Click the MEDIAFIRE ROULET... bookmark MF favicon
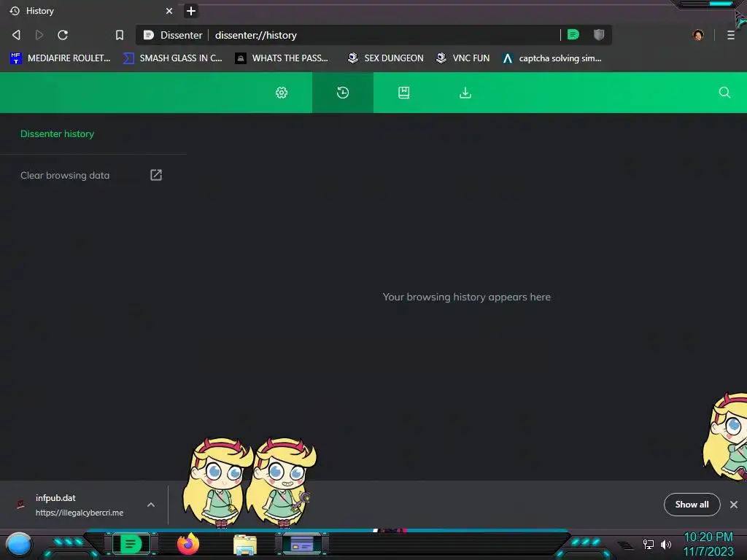The width and height of the screenshot is (747, 560). pyautogui.click(x=16, y=58)
